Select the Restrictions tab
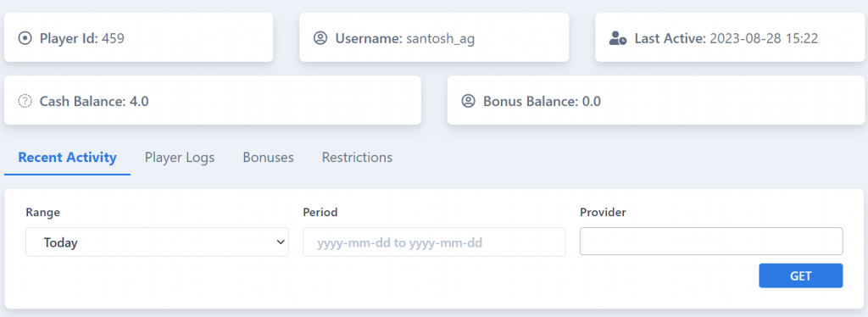The width and height of the screenshot is (868, 317). pyautogui.click(x=357, y=158)
